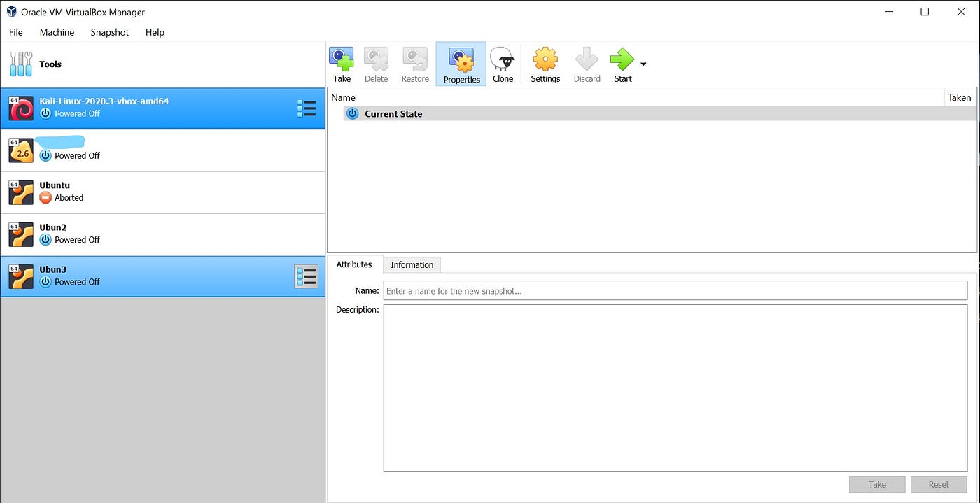Click the Clone sheep icon

503,59
